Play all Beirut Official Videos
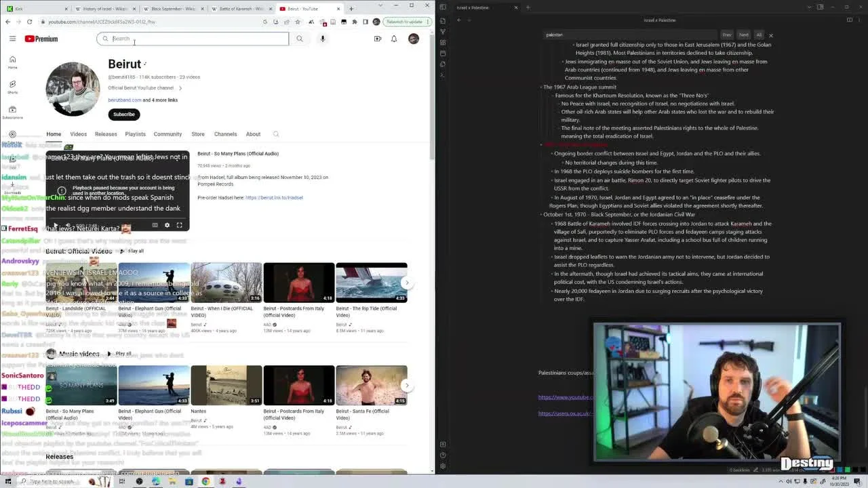This screenshot has height=488, width=868. [133, 251]
